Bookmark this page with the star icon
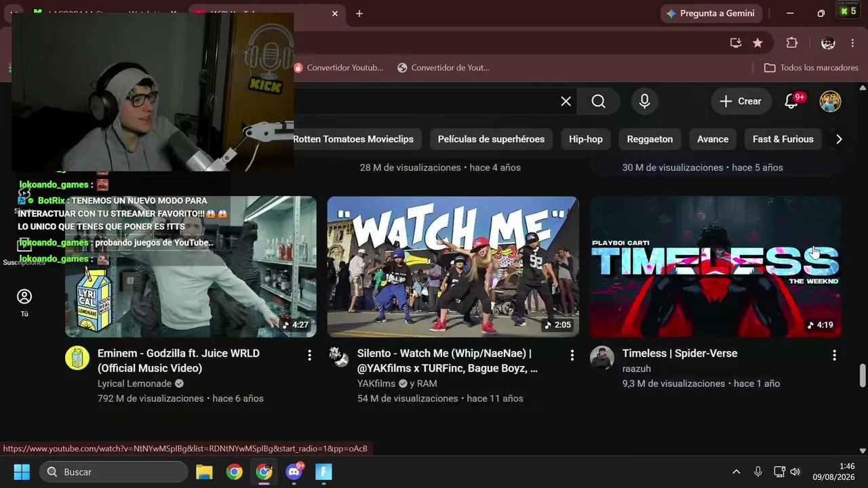This screenshot has width=868, height=488. click(757, 43)
